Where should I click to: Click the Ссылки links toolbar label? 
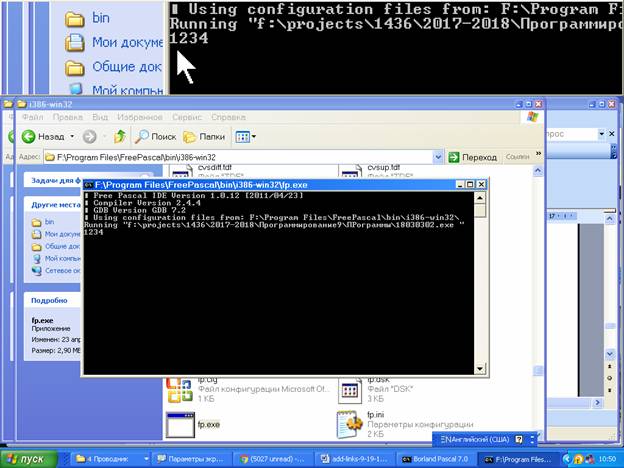click(517, 157)
